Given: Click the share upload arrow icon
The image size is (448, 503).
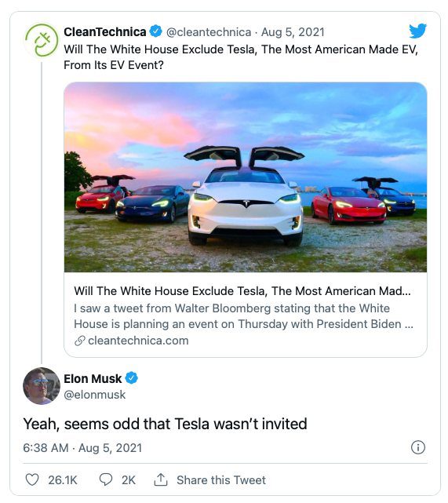Looking at the screenshot, I should (x=161, y=479).
